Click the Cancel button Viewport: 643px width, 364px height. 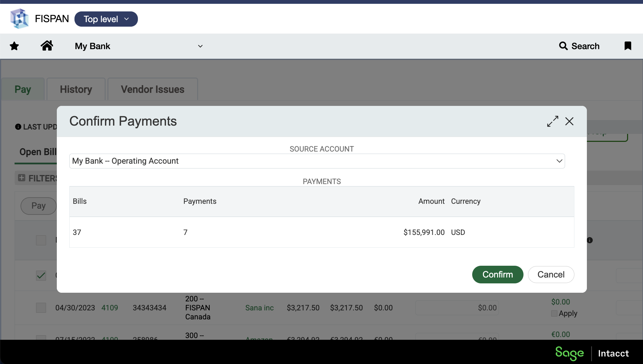(550, 274)
